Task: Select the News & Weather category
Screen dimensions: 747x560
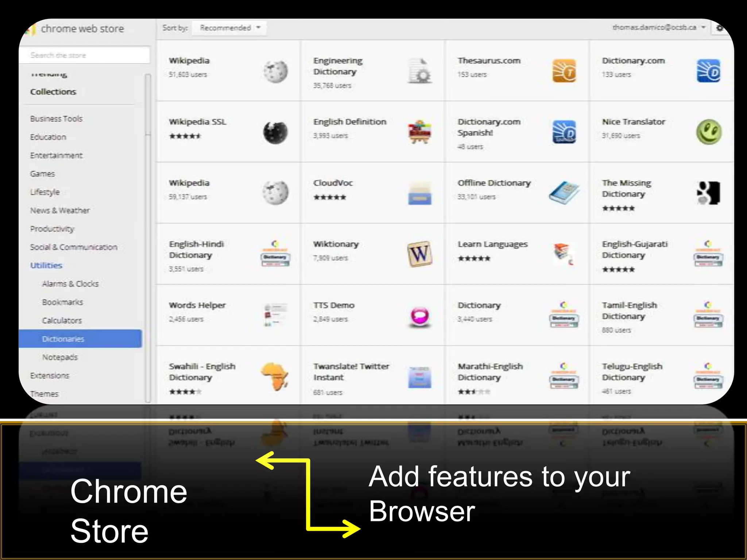Action: pyautogui.click(x=60, y=210)
